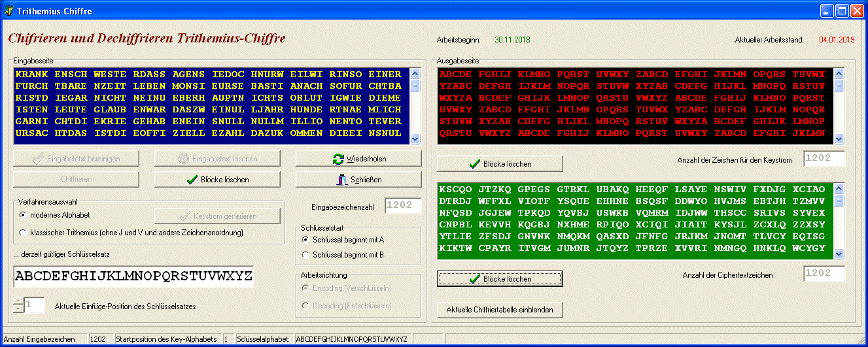
Task: Maximize the Trithemius-Chiffre window
Action: coord(842,11)
